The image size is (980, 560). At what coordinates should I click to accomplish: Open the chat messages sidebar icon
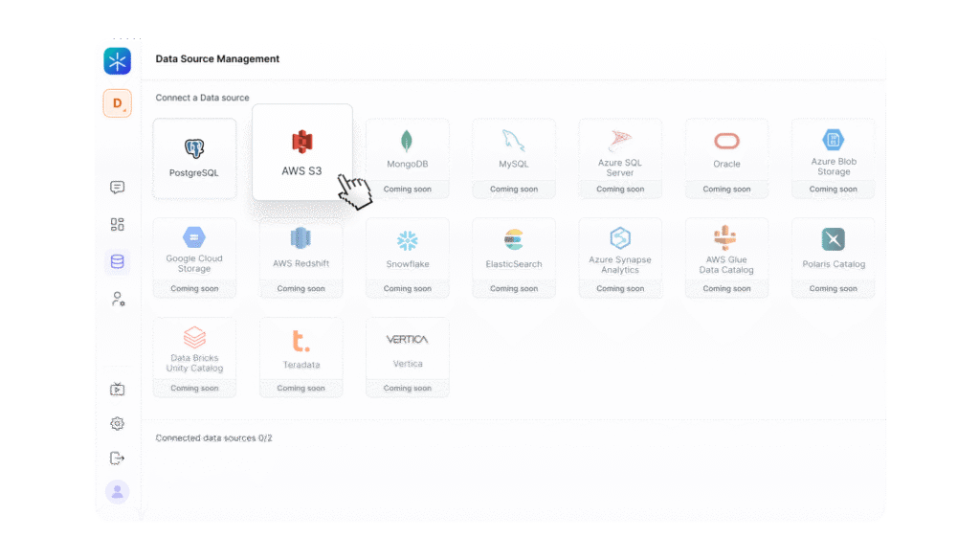click(x=117, y=188)
